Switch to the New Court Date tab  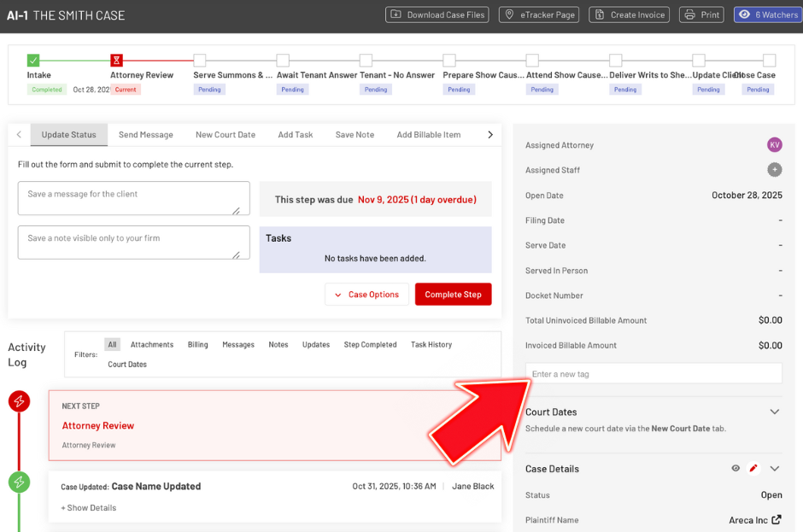point(226,135)
